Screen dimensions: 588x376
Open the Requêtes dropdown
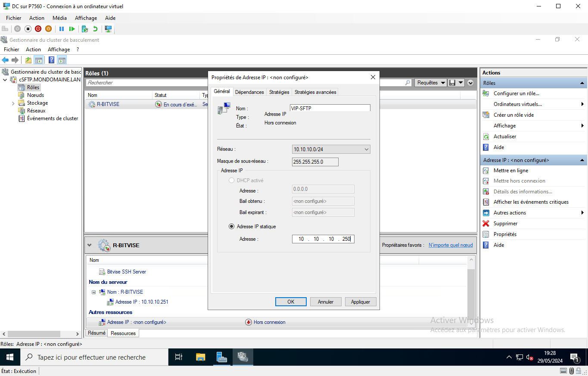430,83
